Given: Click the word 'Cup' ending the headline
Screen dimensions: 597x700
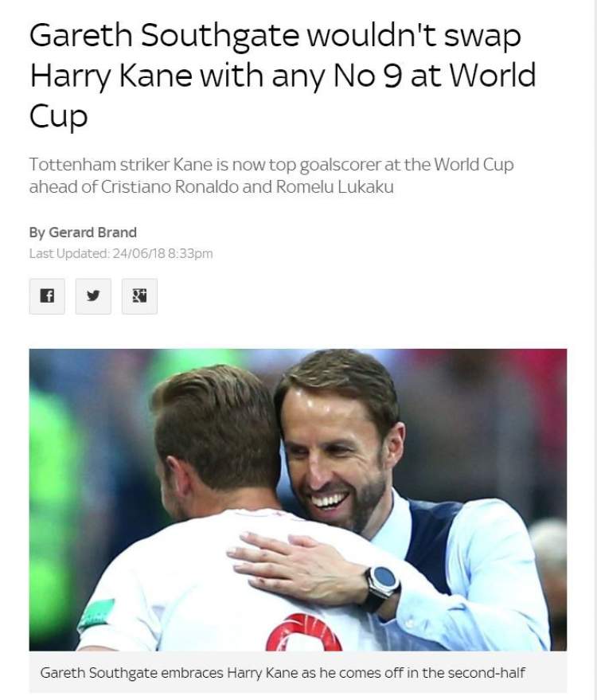Looking at the screenshot, I should (x=58, y=116).
